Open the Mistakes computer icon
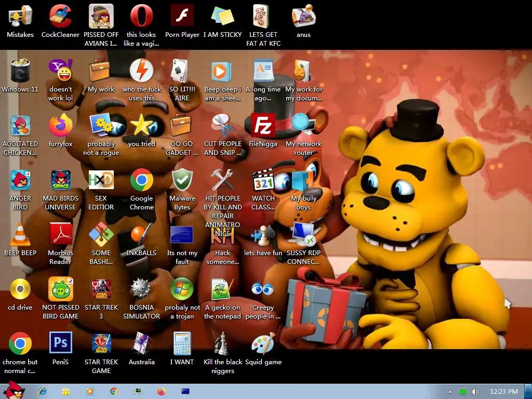The image size is (532, 399). [20, 16]
